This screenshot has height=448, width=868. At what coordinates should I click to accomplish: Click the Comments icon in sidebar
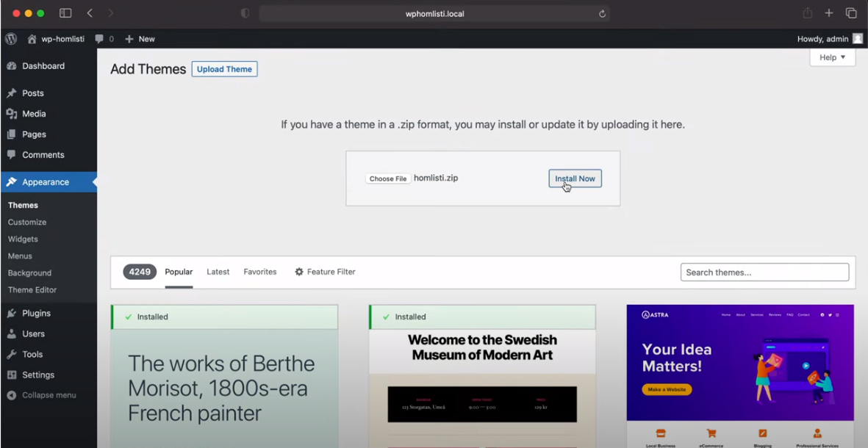12,155
